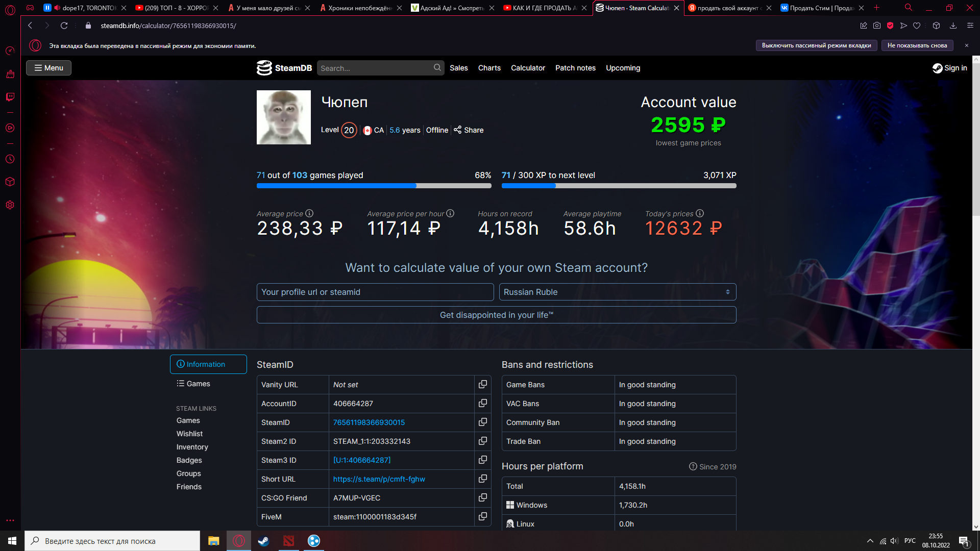Click Не показывать снова button
The width and height of the screenshot is (980, 551).
[917, 45]
